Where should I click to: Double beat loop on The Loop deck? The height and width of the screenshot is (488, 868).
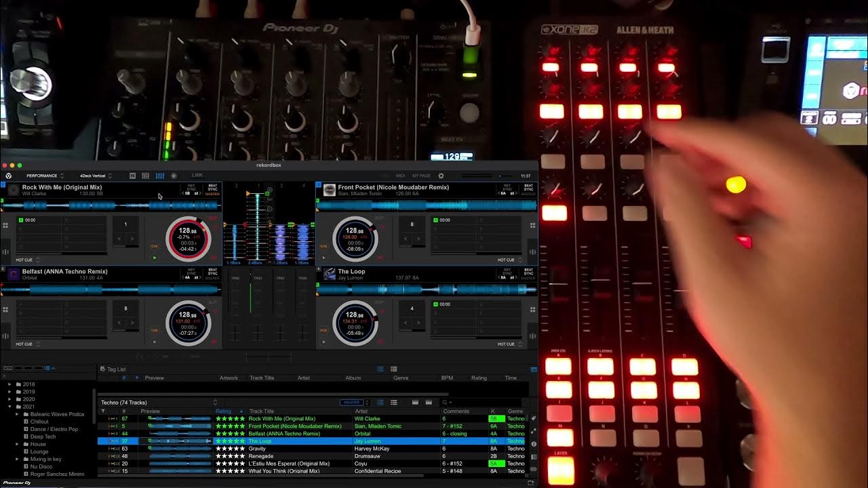coord(418,323)
